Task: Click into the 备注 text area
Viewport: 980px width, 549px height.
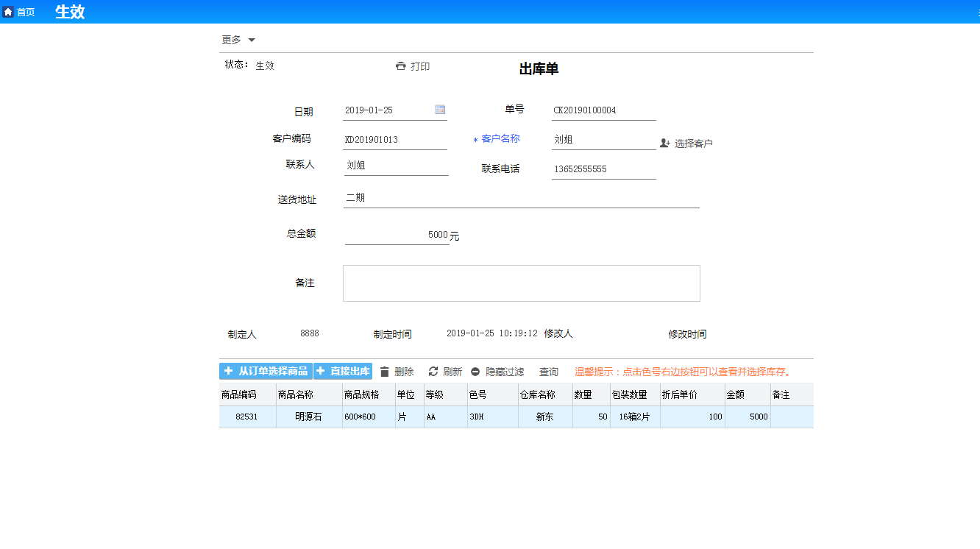Action: point(522,283)
